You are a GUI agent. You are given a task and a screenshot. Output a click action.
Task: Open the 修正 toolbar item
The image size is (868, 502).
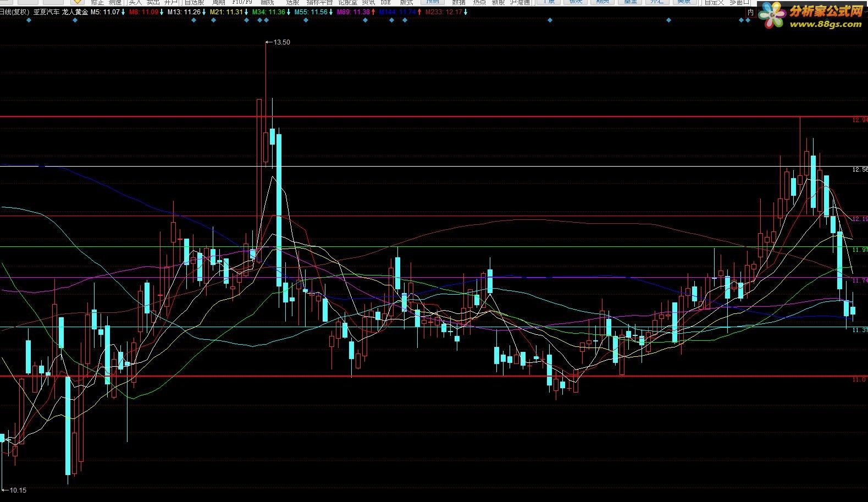(97, 3)
